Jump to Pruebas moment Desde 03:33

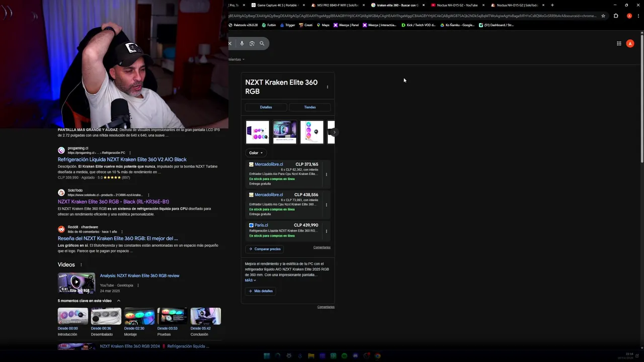[173, 322]
